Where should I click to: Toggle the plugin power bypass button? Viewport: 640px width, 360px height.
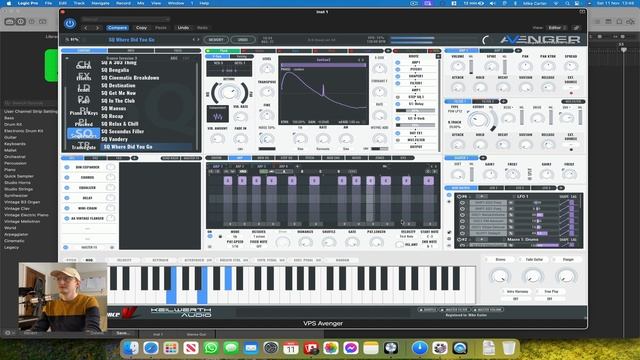(x=70, y=24)
